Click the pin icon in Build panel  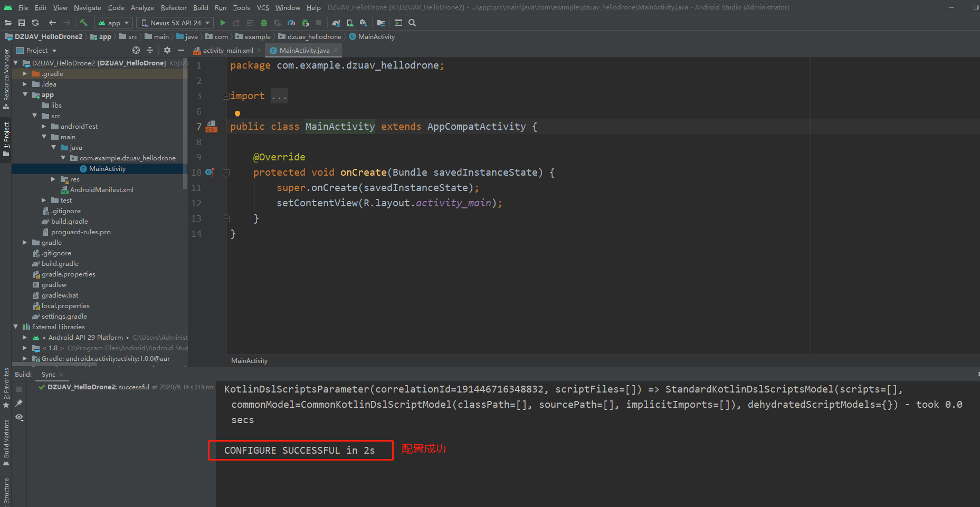(x=20, y=403)
